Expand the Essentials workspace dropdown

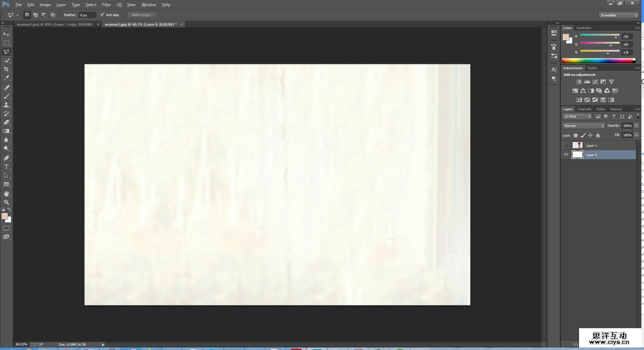(x=619, y=15)
